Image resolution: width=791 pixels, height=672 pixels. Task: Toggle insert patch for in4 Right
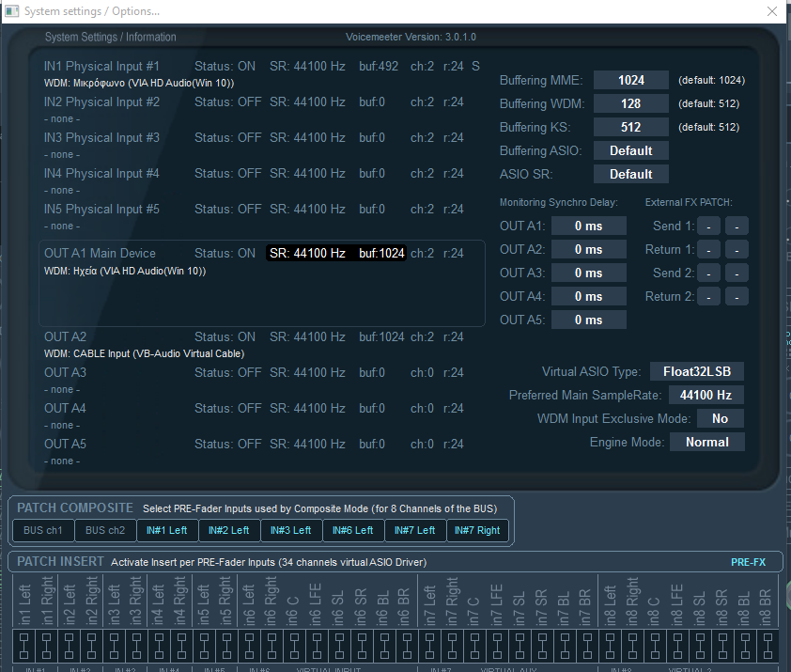click(x=181, y=645)
